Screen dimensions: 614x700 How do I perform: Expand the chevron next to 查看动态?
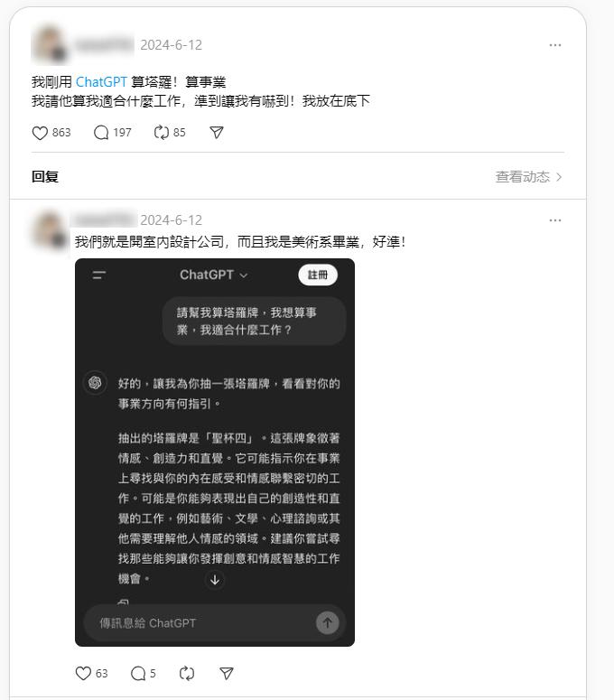click(x=559, y=177)
